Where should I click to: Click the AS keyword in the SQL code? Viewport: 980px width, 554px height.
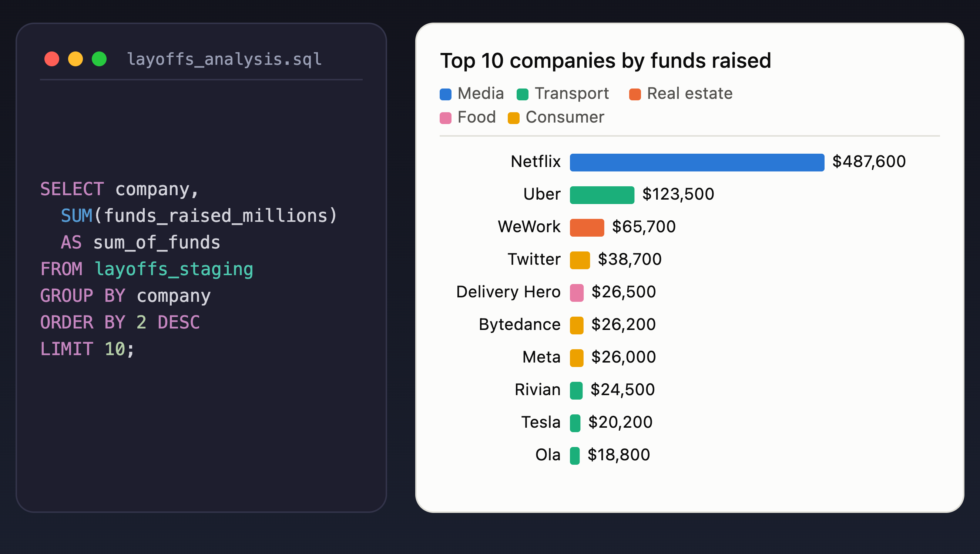point(71,243)
